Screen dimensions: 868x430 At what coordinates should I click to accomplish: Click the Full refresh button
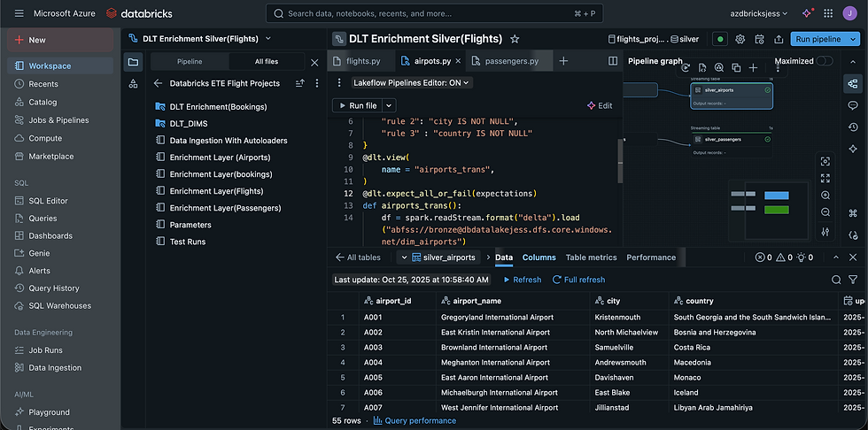[x=578, y=280]
